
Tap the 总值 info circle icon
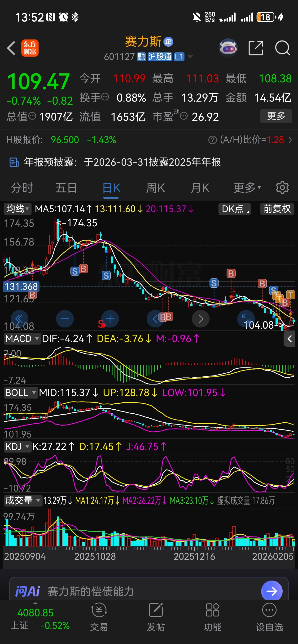pos(32,116)
